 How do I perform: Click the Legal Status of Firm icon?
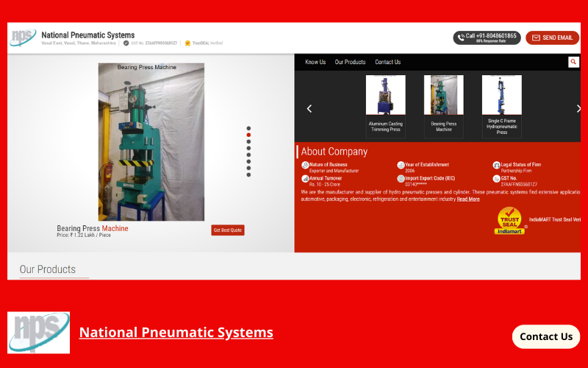coord(496,165)
